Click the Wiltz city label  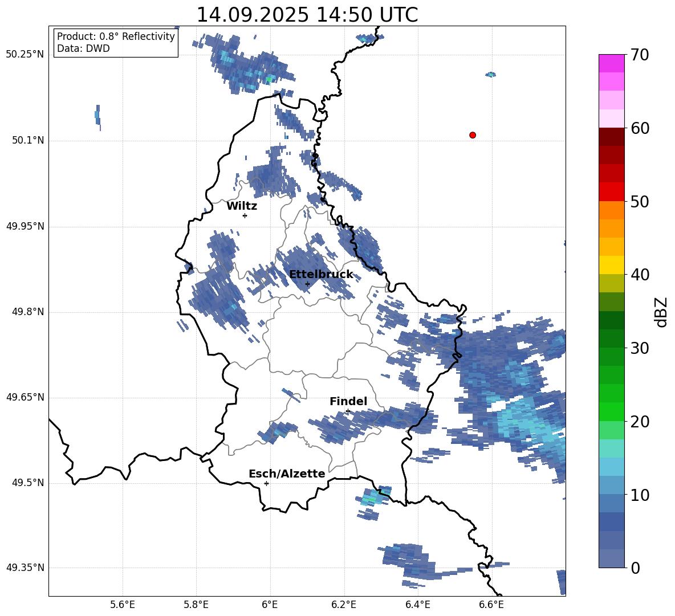242,206
